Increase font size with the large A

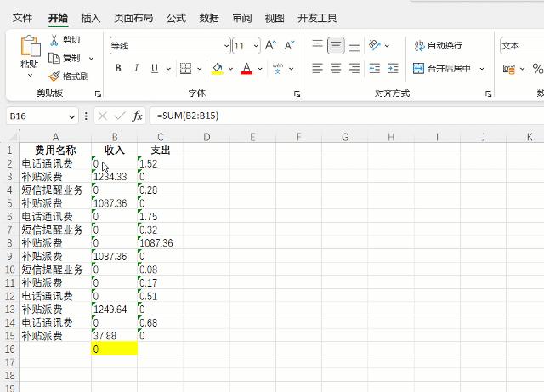(270, 45)
